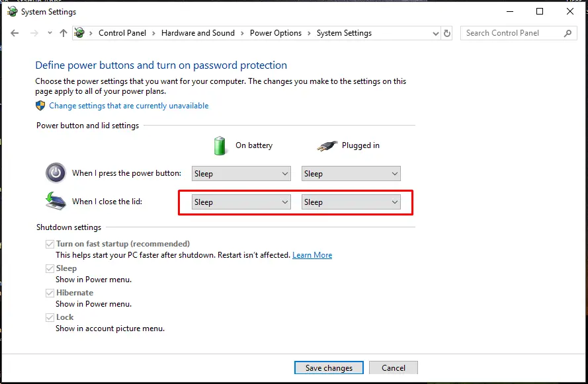The width and height of the screenshot is (588, 384).
Task: Open Hardware and Sound breadcrumb
Action: click(x=198, y=33)
